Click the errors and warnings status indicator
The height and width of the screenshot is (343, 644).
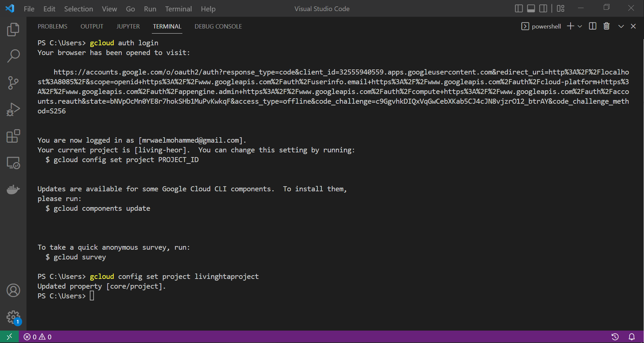pyautogui.click(x=37, y=337)
